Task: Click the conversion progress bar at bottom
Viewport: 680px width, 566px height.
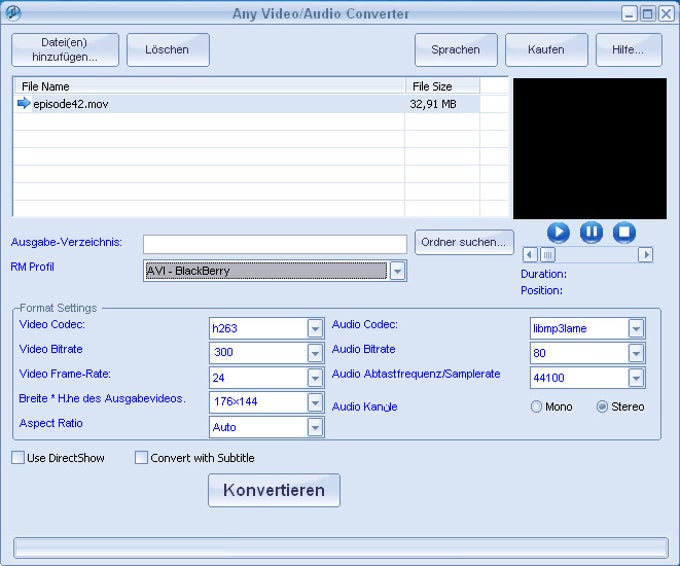Action: coord(341,547)
